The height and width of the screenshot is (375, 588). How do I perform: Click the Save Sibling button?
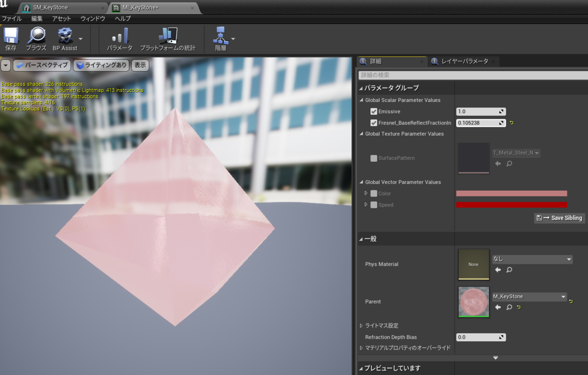coord(560,218)
